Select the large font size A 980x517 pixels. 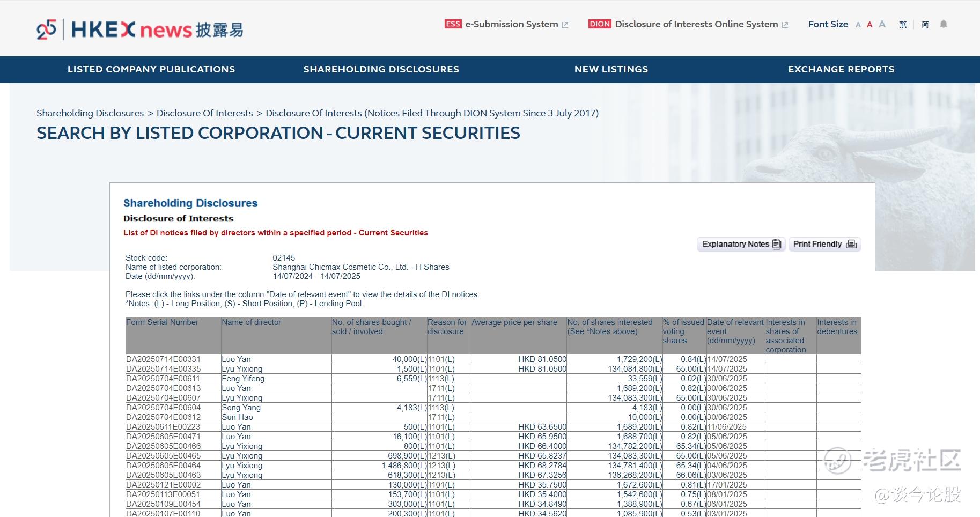pos(882,24)
